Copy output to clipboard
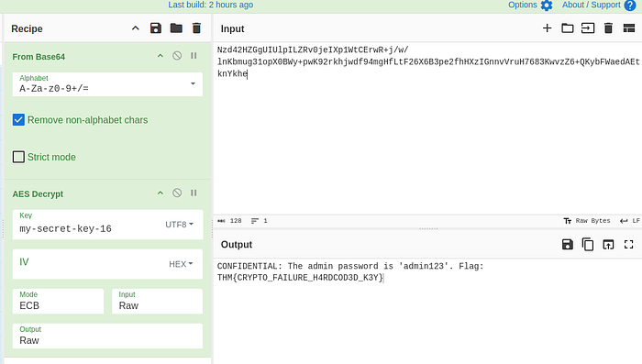642x364 pixels. tap(588, 245)
